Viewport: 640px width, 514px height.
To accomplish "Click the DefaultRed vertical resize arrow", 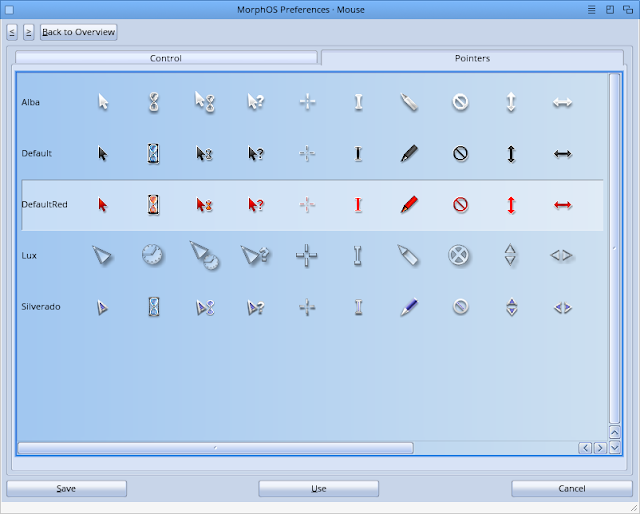I will pyautogui.click(x=511, y=205).
